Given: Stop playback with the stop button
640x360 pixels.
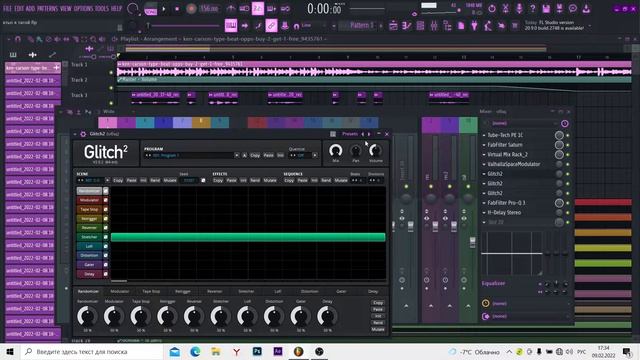Looking at the screenshot, I should pos(177,9).
